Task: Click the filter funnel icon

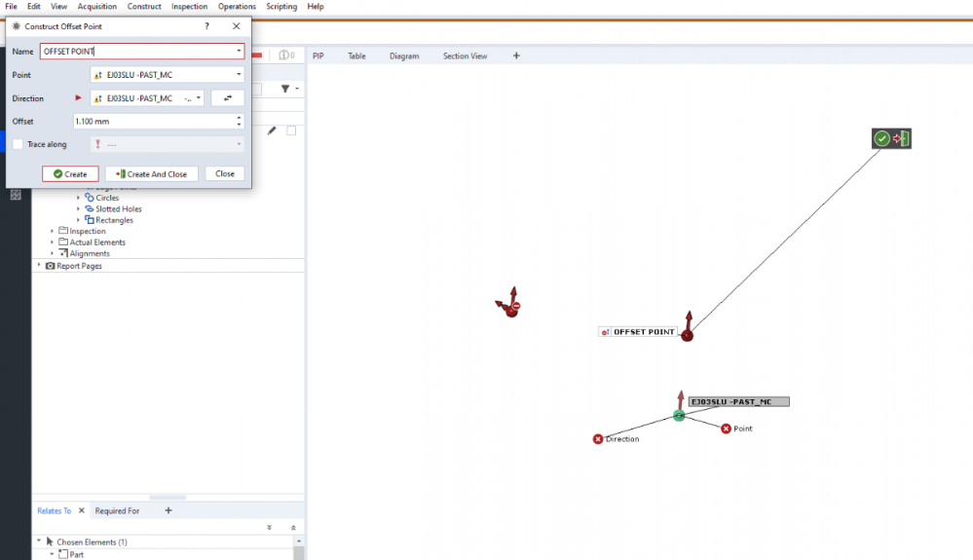Action: pos(286,89)
